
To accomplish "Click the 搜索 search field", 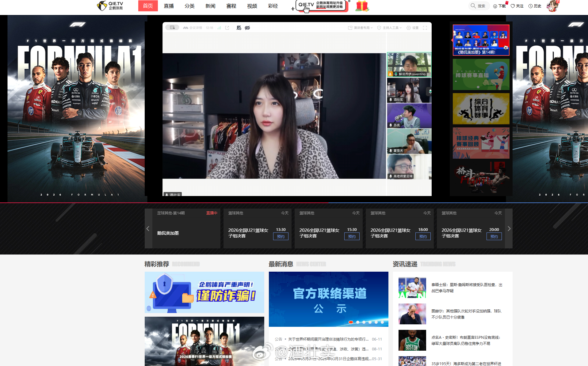I will (x=479, y=6).
